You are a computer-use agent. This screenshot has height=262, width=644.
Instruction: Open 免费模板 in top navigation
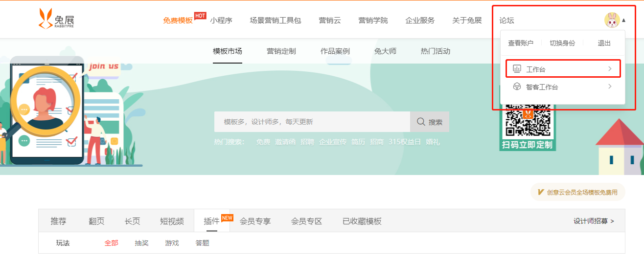click(x=178, y=21)
